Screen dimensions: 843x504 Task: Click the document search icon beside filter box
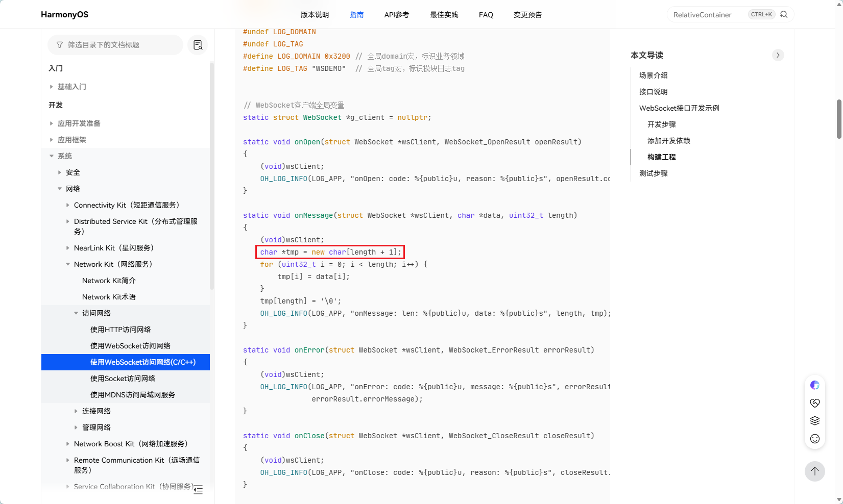(x=198, y=45)
